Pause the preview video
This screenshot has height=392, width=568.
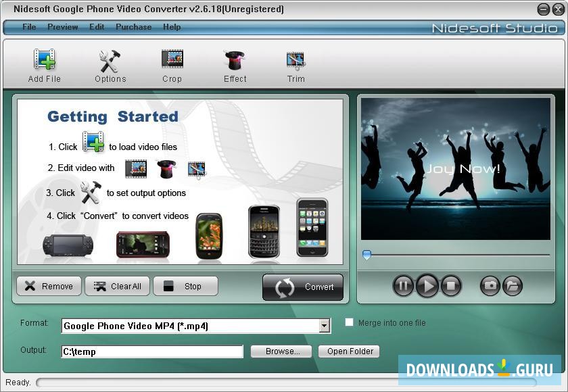click(403, 286)
